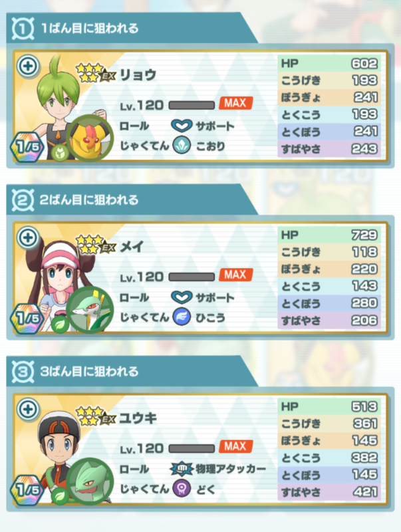Screen dimensions: 401x532
Task: Open ユウキ's 1/5 move level badge
Action: (27, 490)
